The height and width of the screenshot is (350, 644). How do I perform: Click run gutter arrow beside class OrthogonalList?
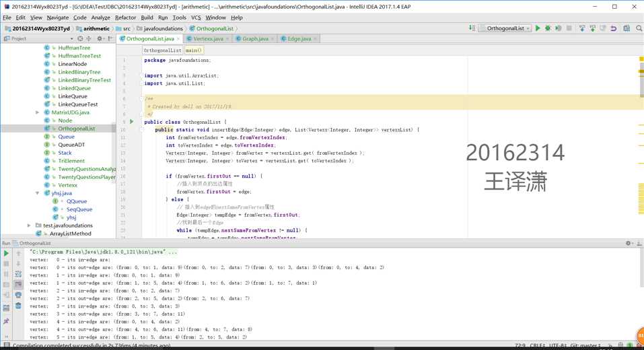(131, 122)
